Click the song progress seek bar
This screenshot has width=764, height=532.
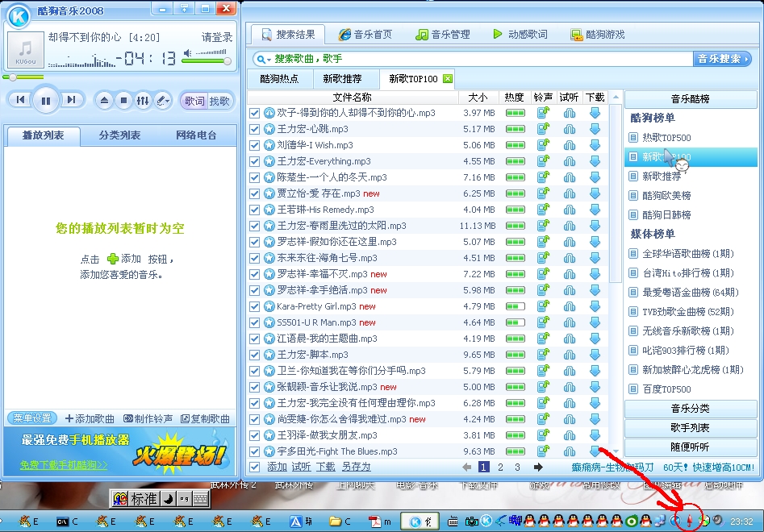[23, 77]
